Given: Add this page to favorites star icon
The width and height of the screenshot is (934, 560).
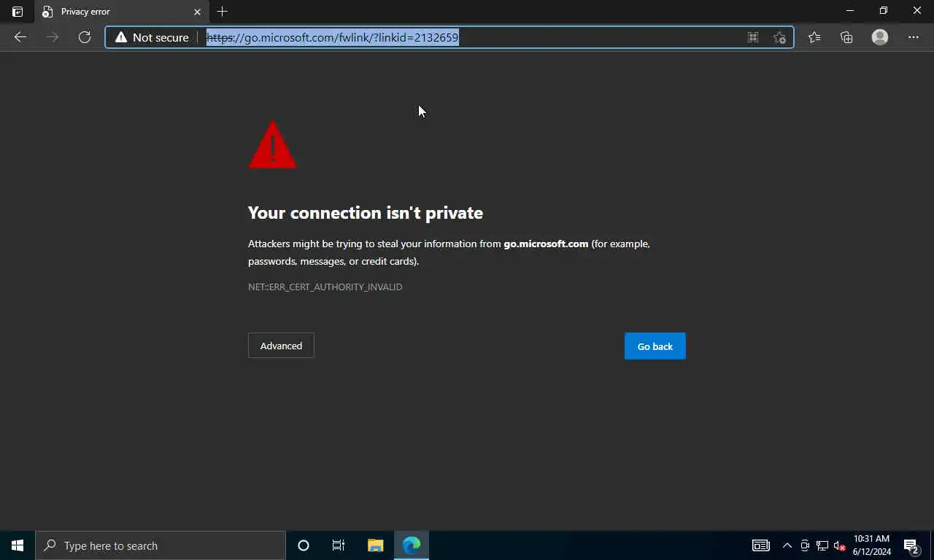Looking at the screenshot, I should click(779, 37).
